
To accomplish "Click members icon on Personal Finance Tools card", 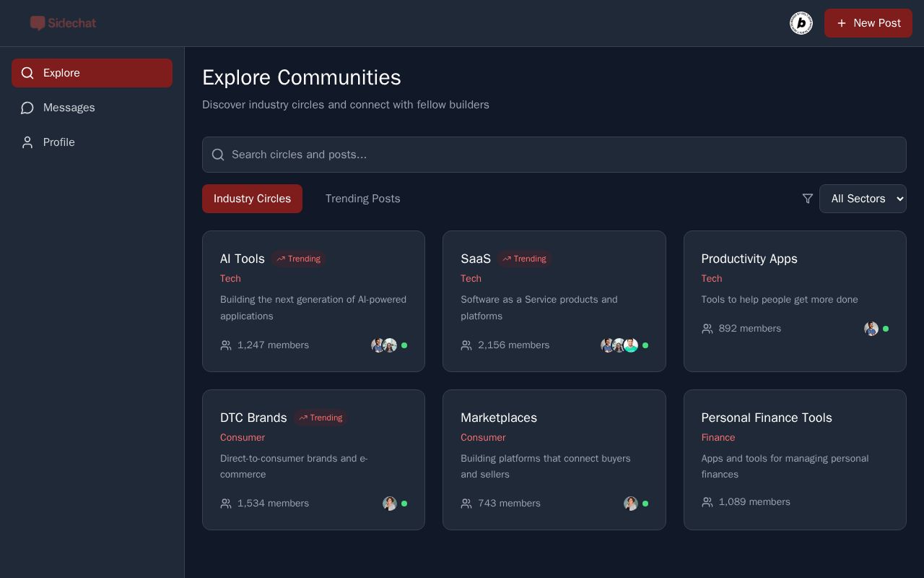I will click(707, 502).
